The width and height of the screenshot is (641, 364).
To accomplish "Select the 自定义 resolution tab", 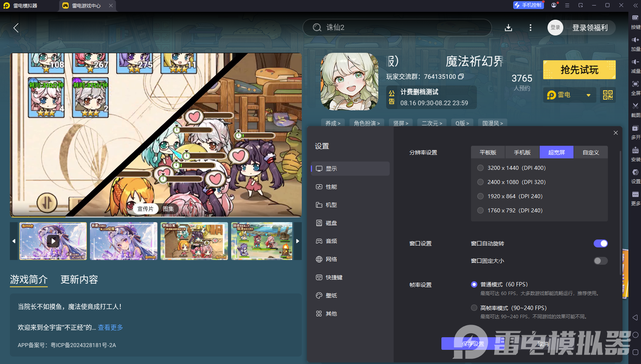I will click(x=591, y=152).
